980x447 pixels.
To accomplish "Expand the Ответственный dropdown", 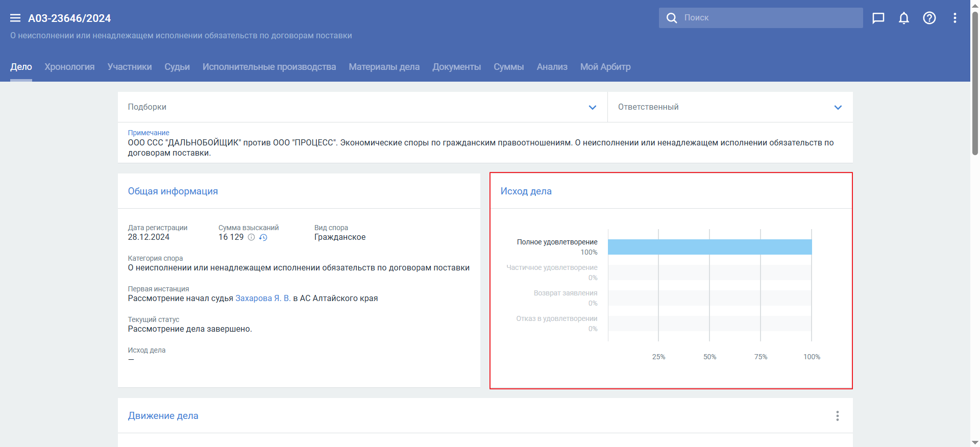I will tap(838, 107).
